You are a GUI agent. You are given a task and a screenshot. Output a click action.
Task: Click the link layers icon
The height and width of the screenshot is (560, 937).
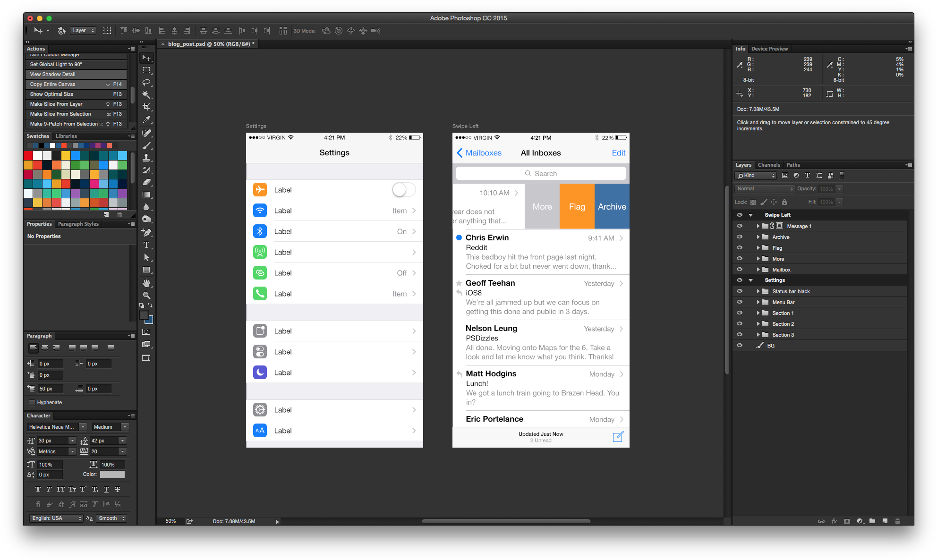coord(821,521)
